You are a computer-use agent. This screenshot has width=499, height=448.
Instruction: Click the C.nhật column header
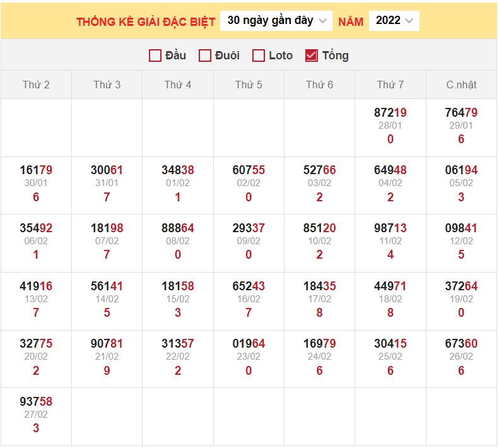[461, 85]
